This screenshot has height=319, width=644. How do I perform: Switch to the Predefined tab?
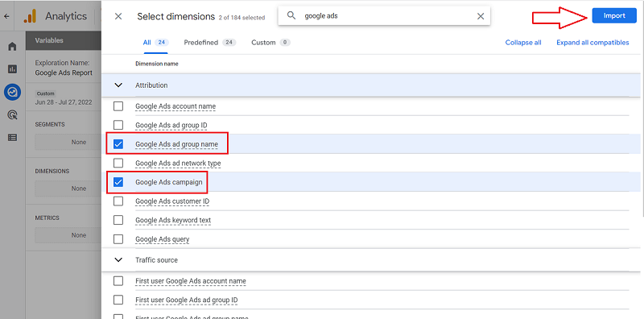coord(210,43)
